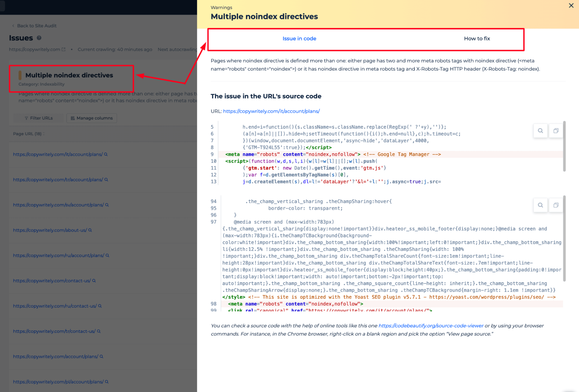Inspect the /about-us/ row magnifier icon

coord(90,230)
